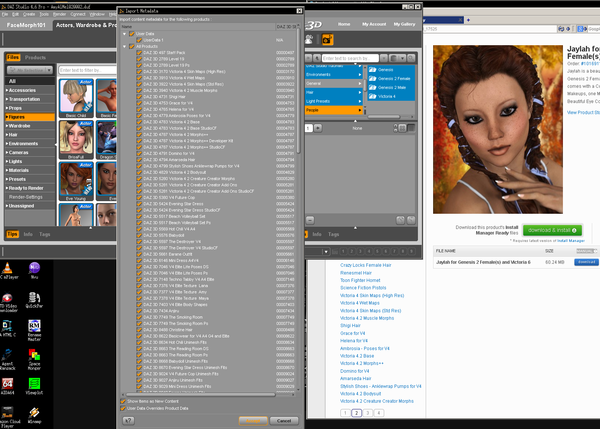Image resolution: width=600 pixels, height=429 pixels.
Task: Open Winamp desktop icon
Action: (x=34, y=415)
